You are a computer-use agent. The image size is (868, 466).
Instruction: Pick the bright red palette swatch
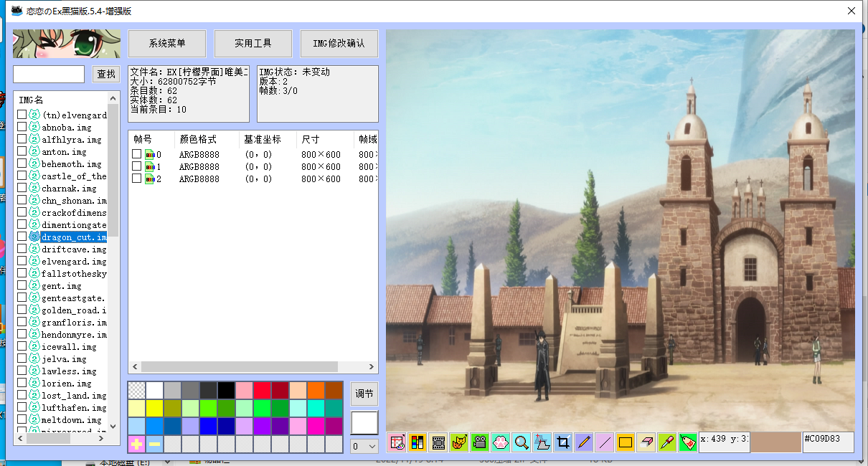(x=262, y=390)
